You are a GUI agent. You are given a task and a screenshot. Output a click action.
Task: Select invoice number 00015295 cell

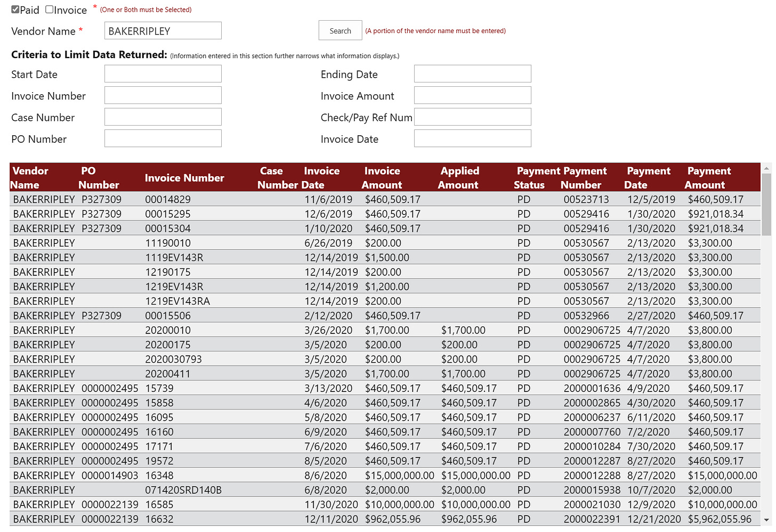168,214
